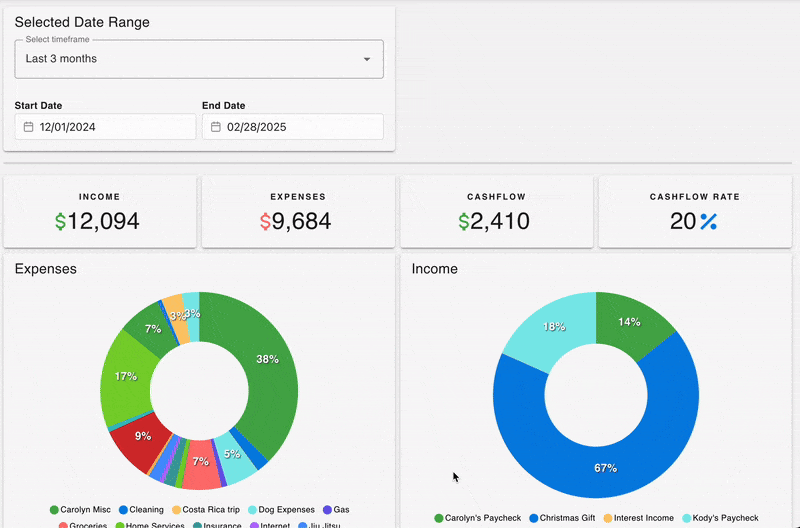Click the blue percent icon in Cashflow Rate
The image size is (800, 528).
708,221
